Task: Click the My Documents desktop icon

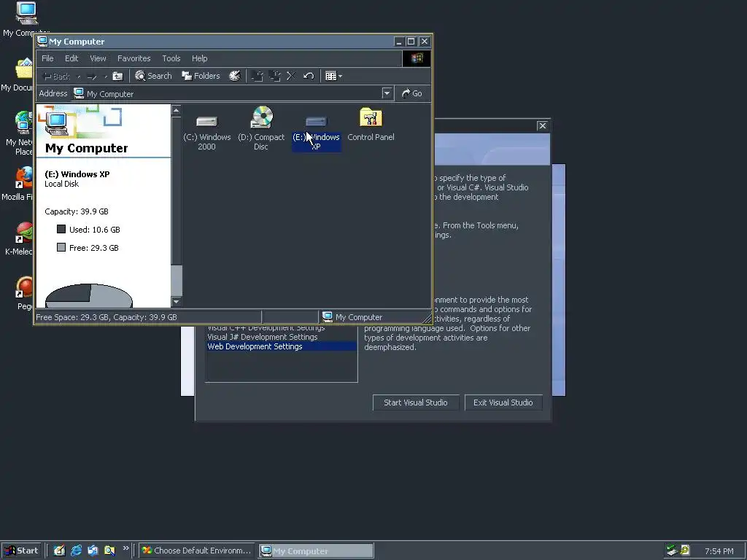Action: tap(18, 75)
